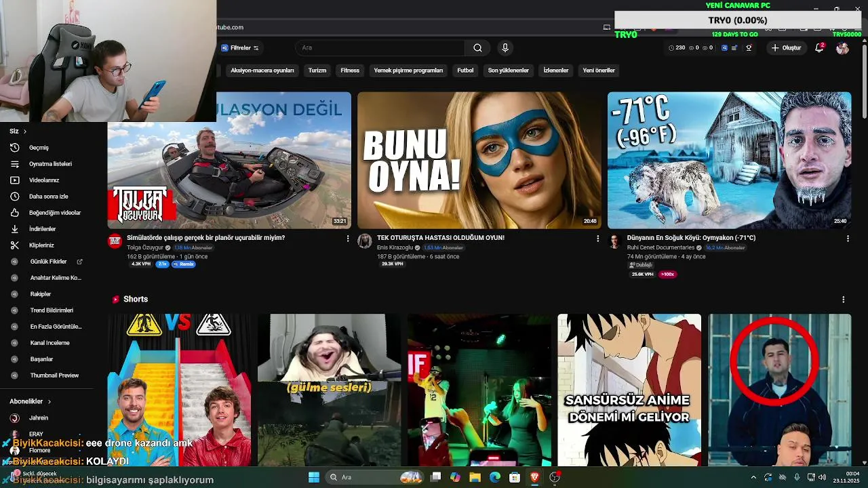Open TEK OTURUŞTA HASTASI OLDUĞUM OYUN title
Screen dimensions: 868x488
441,238
